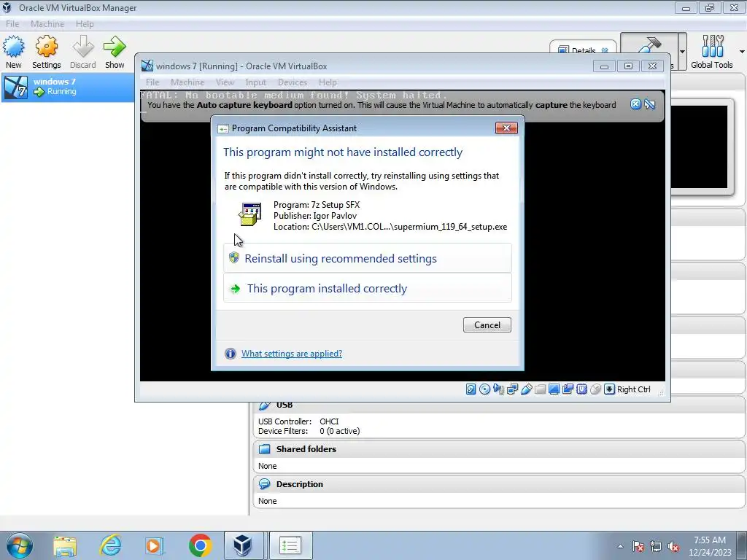Open the What settings are applied link
The height and width of the screenshot is (560, 747).
click(x=292, y=354)
